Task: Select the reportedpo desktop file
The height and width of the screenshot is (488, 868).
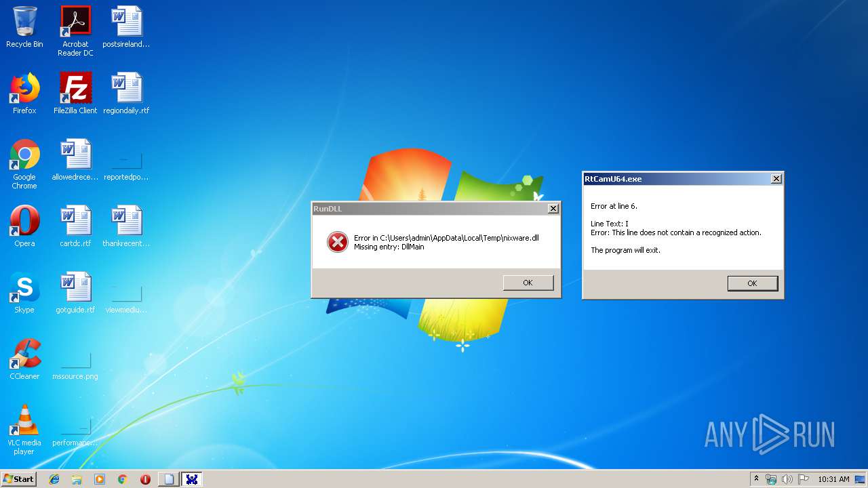Action: (126, 167)
